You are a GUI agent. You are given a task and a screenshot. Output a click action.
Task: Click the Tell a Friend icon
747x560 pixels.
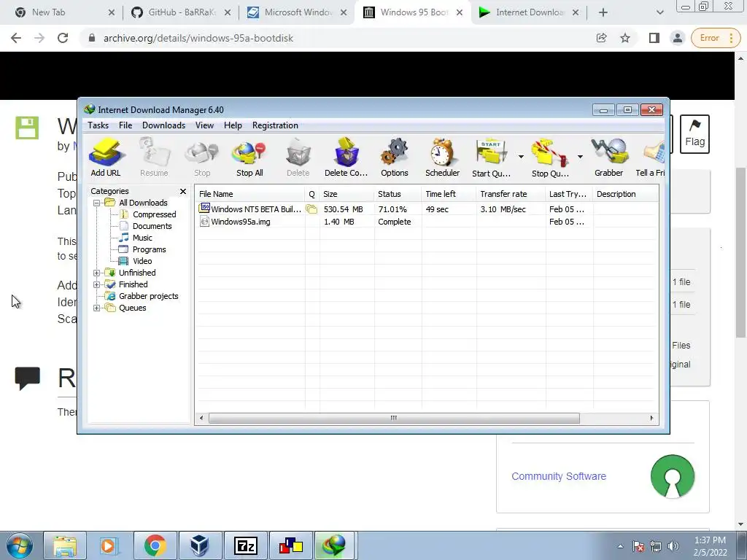tap(651, 157)
